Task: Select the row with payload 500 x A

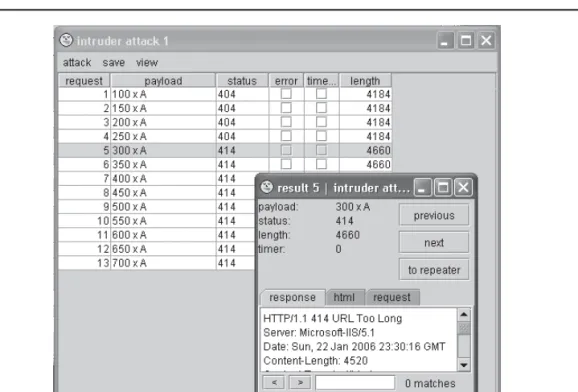Action: [x=157, y=207]
